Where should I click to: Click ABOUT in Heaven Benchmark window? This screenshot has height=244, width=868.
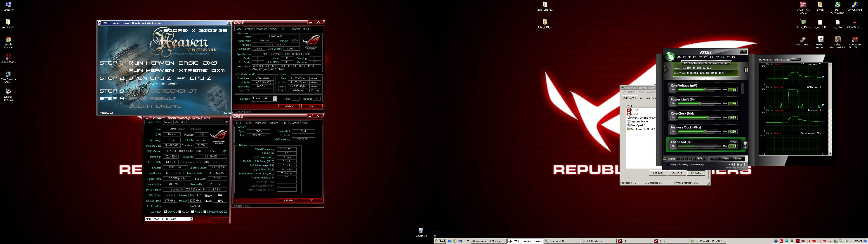point(108,113)
